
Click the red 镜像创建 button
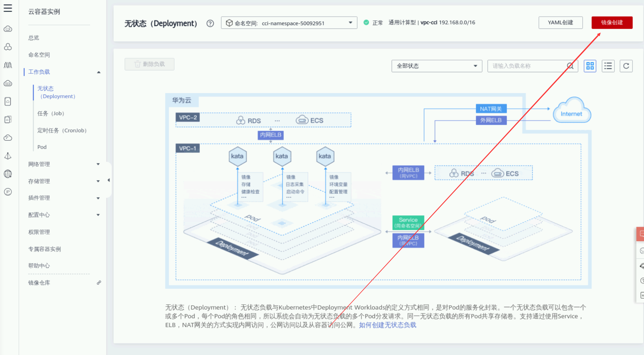[612, 23]
